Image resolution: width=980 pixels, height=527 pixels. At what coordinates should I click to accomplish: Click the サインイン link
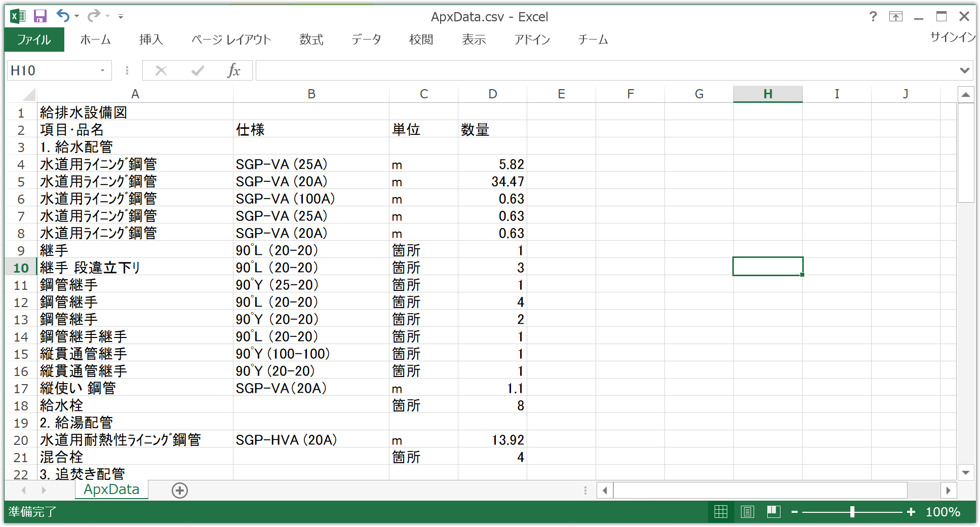(953, 37)
